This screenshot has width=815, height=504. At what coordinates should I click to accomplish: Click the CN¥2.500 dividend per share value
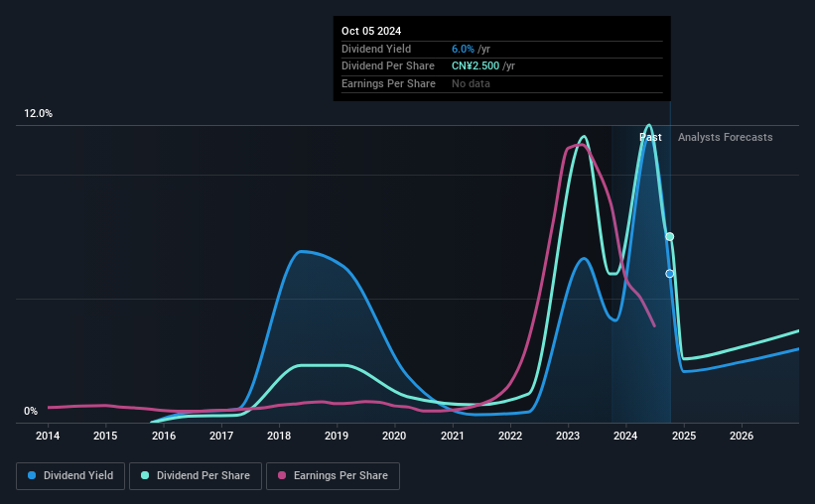[x=475, y=66]
